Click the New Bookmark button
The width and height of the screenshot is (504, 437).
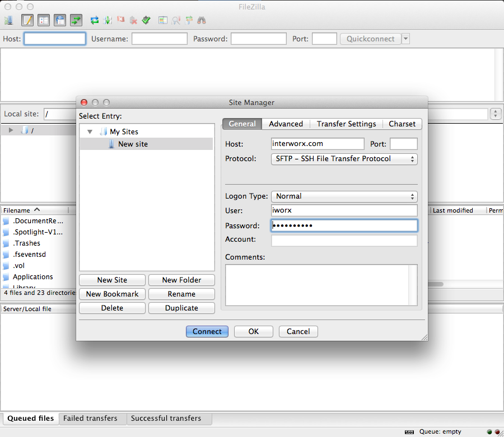coord(112,294)
